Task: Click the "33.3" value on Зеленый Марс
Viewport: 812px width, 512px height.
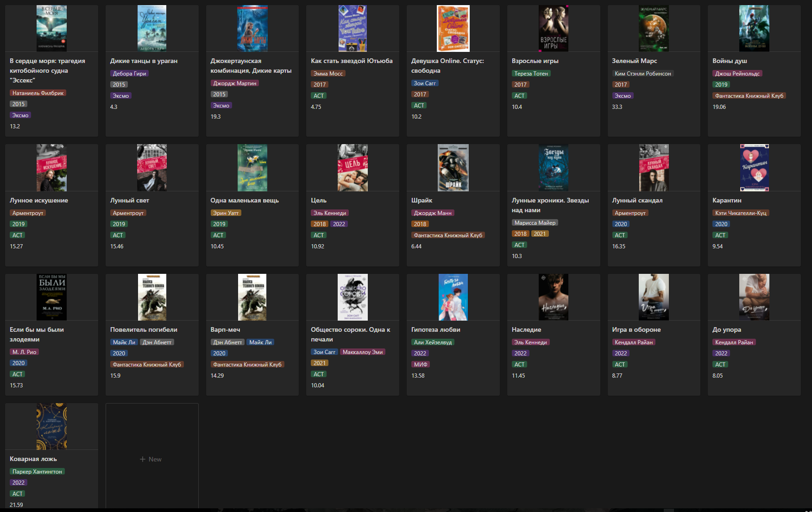Action: [617, 107]
